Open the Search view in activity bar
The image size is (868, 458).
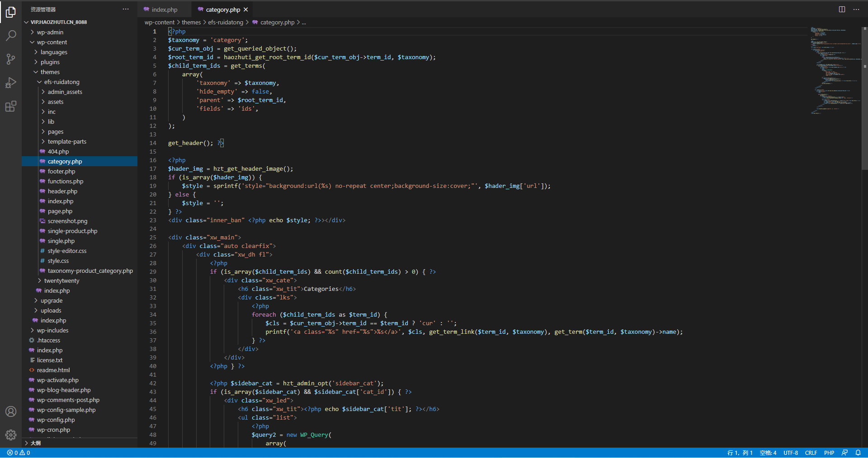pyautogui.click(x=11, y=35)
